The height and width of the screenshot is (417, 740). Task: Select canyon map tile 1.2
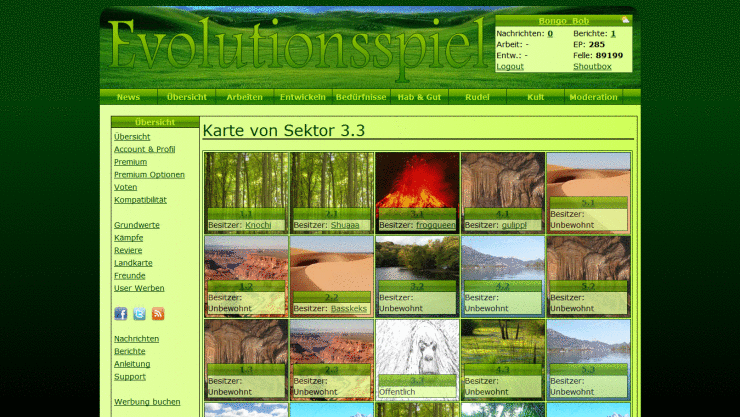(x=246, y=276)
